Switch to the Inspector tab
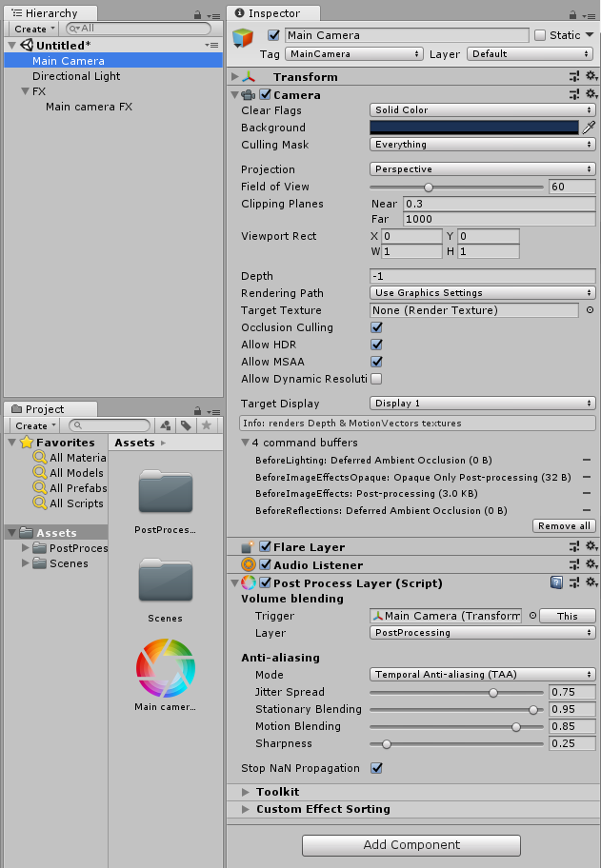The width and height of the screenshot is (601, 868). pos(273,13)
